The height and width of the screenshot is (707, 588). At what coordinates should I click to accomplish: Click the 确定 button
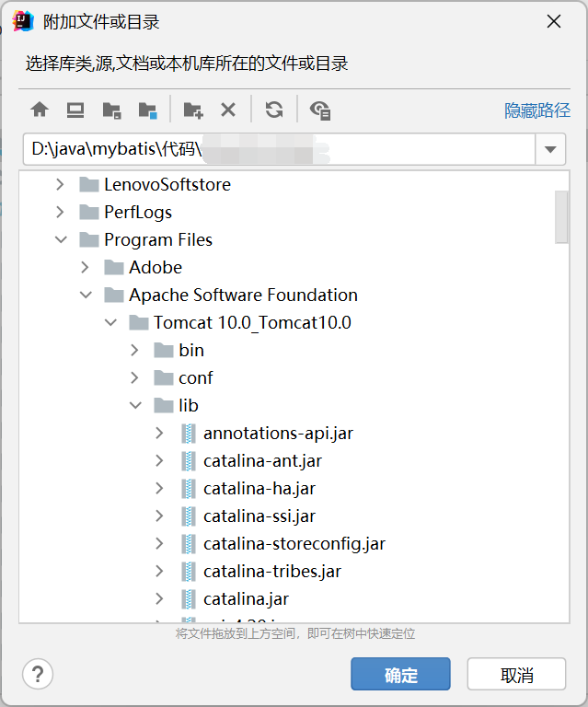[400, 674]
